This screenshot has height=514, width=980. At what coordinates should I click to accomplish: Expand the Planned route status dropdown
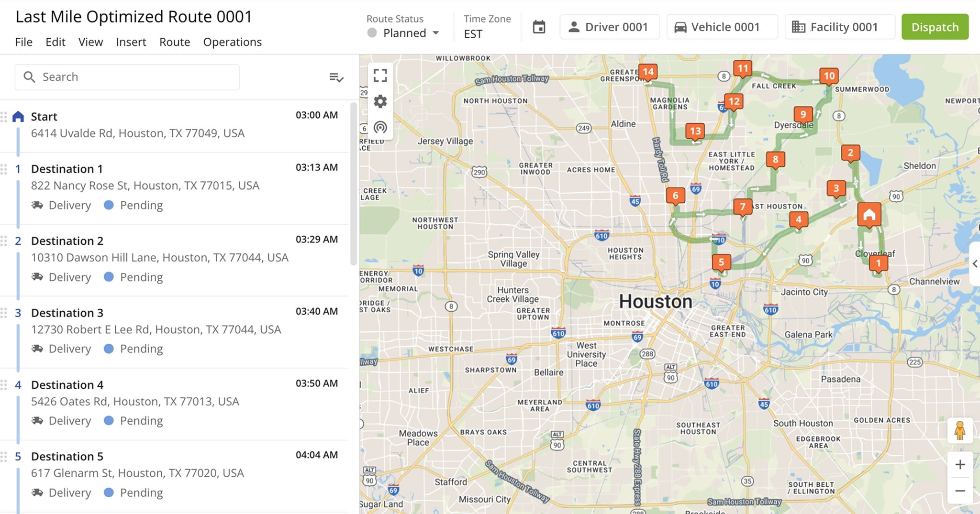click(x=436, y=33)
